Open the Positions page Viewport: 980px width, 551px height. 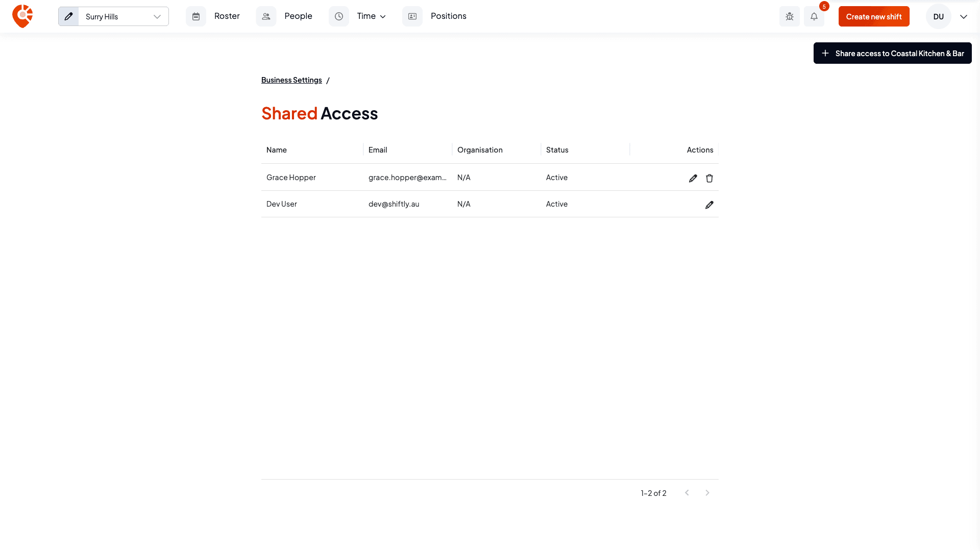point(449,16)
